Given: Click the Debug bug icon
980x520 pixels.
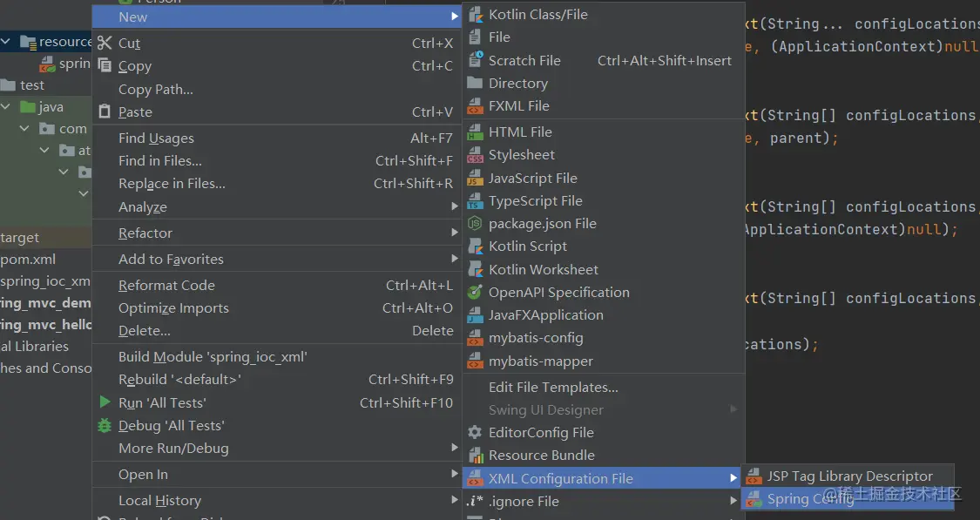Looking at the screenshot, I should [105, 426].
